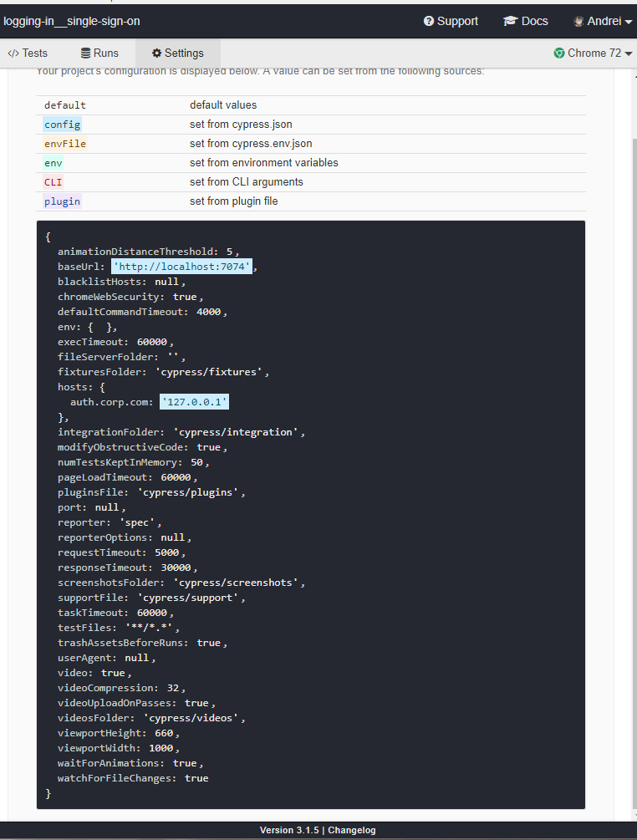Select the CLI source label
Image resolution: width=637 pixels, height=840 pixels.
(x=54, y=181)
